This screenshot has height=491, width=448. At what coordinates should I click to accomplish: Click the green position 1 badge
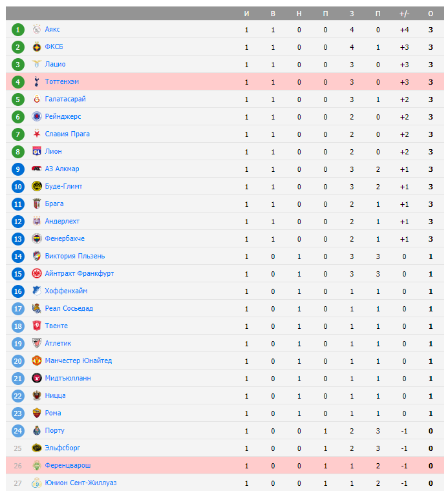click(x=18, y=29)
